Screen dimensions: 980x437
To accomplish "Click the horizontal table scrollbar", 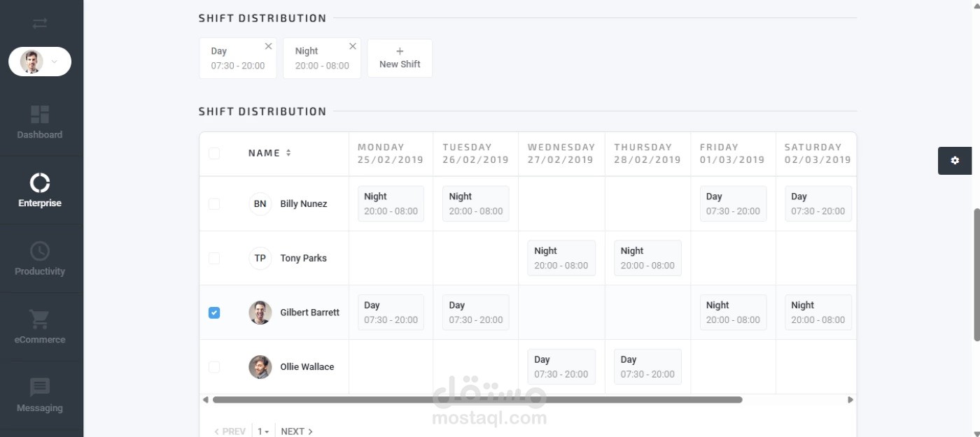I will click(x=477, y=400).
